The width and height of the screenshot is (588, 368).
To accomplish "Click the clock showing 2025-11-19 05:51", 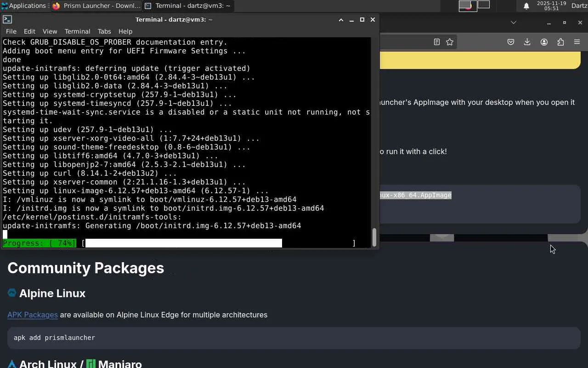I will 551,6.
